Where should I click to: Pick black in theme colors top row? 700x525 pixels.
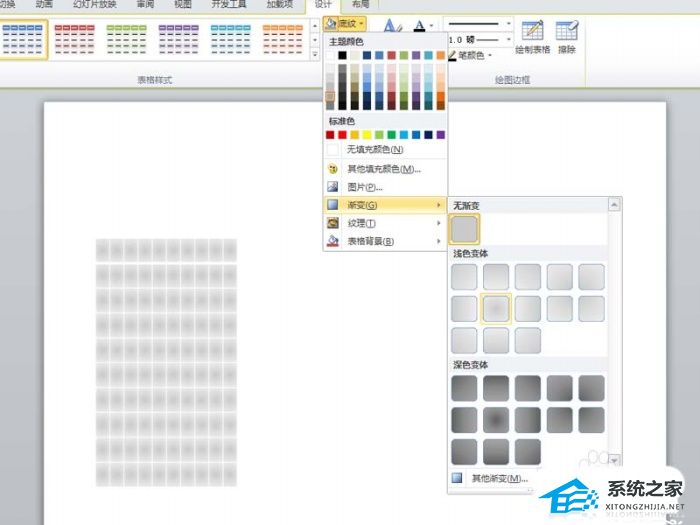click(x=342, y=55)
